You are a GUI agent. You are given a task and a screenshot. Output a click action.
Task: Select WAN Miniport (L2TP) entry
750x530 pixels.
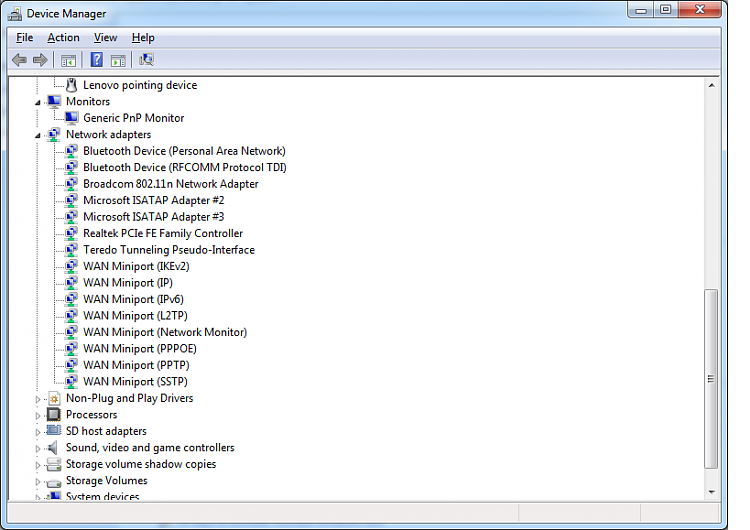point(135,316)
